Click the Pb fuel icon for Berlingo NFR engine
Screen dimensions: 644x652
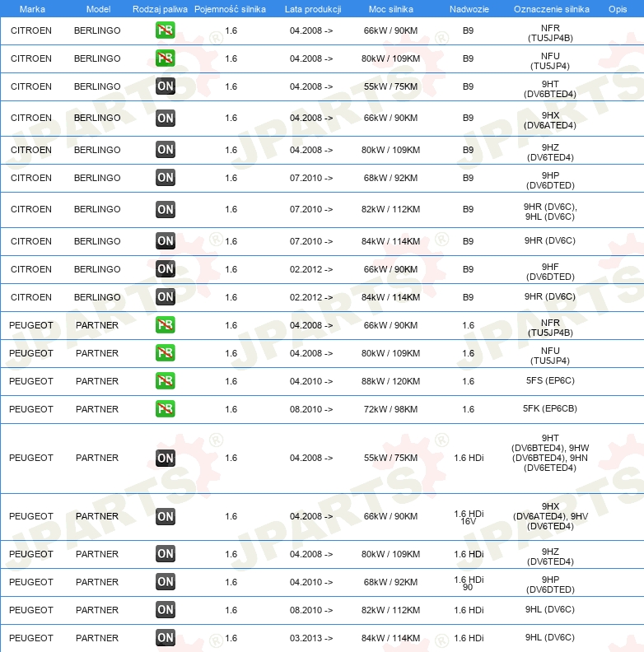click(x=166, y=30)
